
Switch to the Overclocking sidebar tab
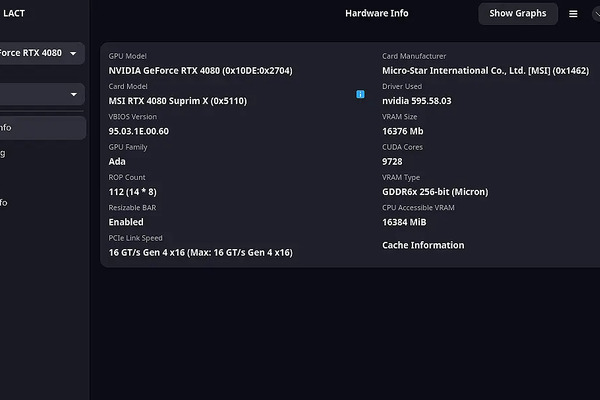tap(30, 153)
